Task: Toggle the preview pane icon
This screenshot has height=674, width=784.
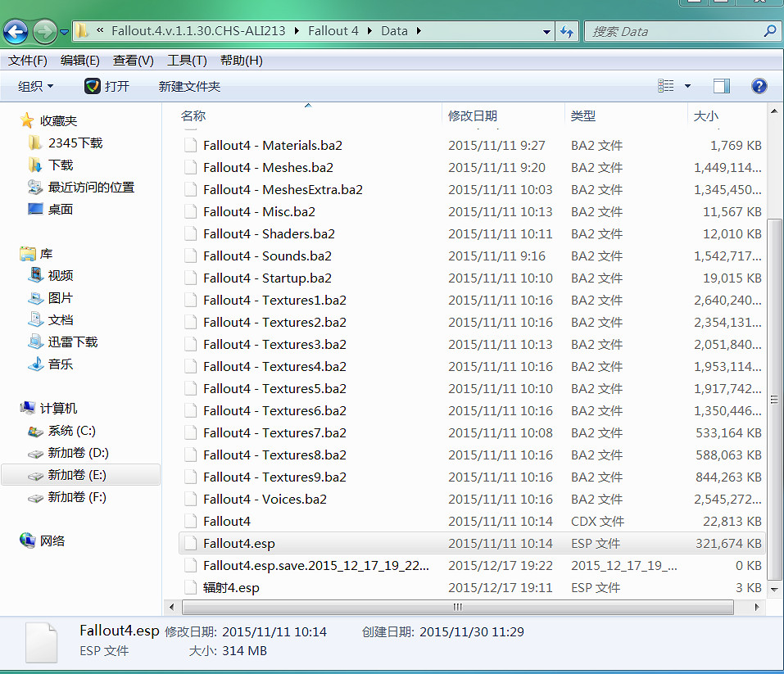Action: 721,86
